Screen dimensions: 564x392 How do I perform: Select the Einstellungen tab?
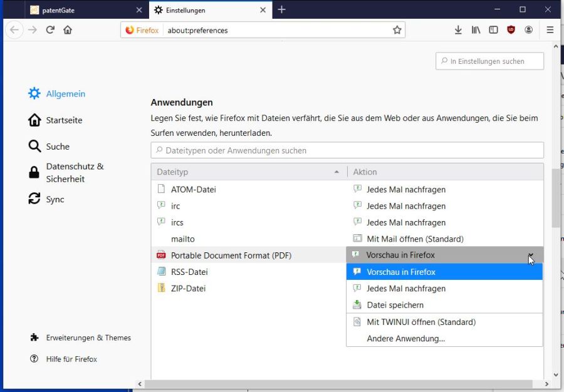tap(211, 10)
